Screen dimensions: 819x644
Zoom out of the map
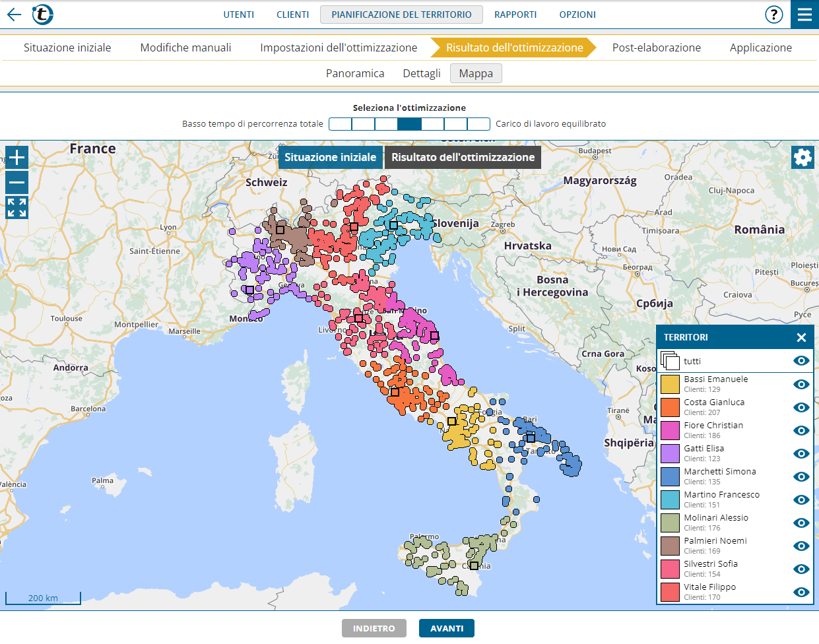coord(17,182)
